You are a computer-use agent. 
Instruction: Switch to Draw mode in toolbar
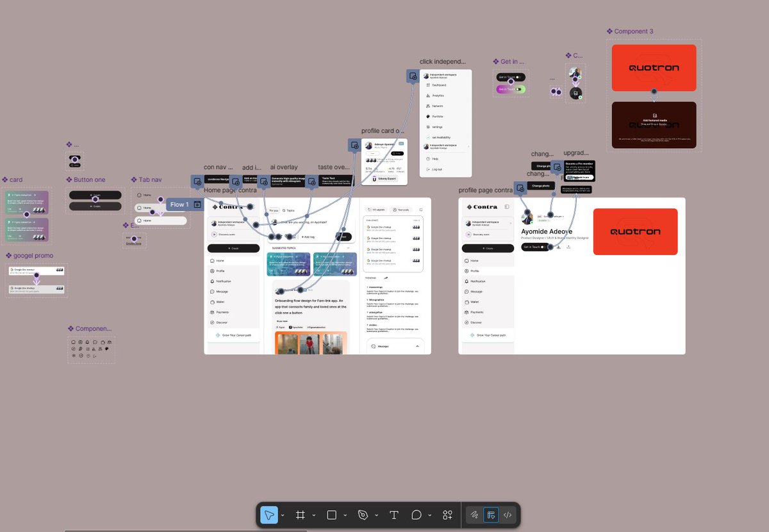point(475,515)
